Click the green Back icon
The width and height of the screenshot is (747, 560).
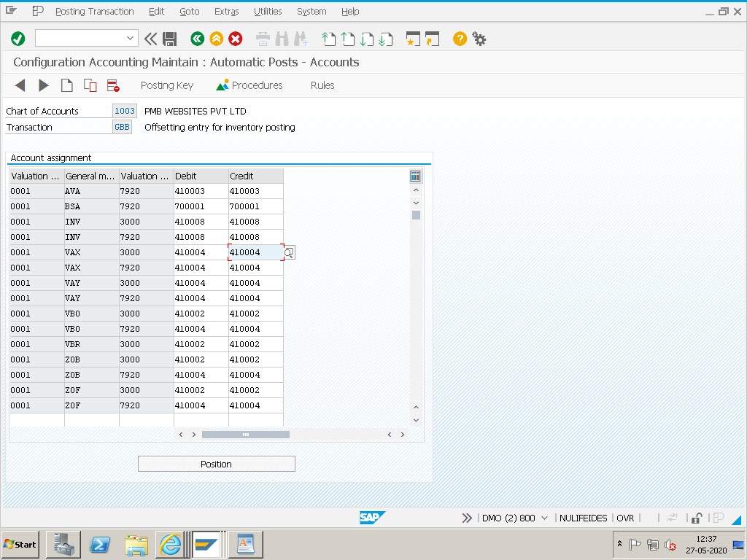click(x=197, y=39)
